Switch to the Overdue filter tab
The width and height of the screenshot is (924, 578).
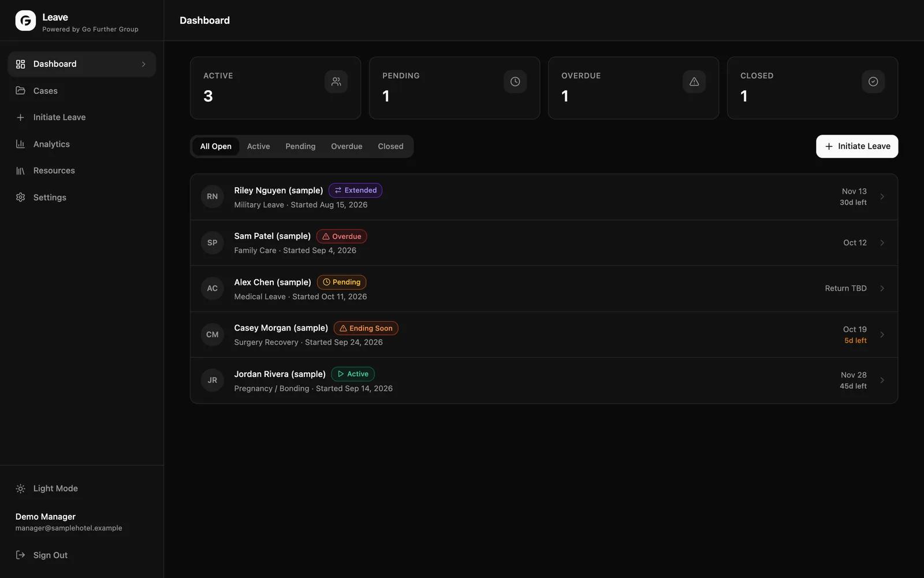(x=346, y=146)
